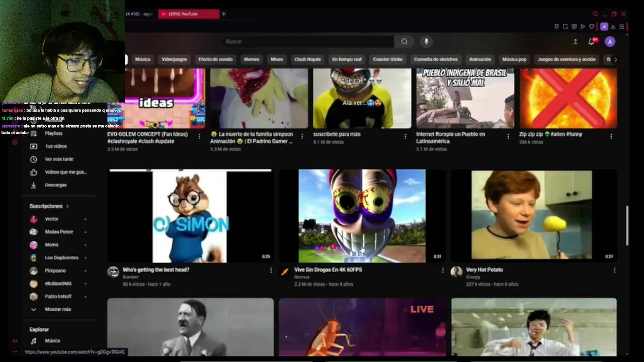Click the search magnifier button on YouTube
The width and height of the screenshot is (644, 362).
pos(404,41)
